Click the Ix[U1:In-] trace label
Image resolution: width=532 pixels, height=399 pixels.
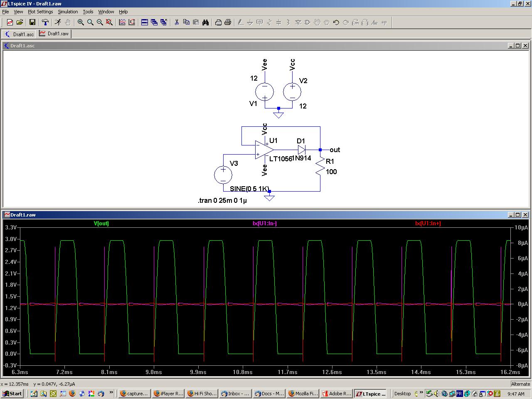click(x=265, y=224)
